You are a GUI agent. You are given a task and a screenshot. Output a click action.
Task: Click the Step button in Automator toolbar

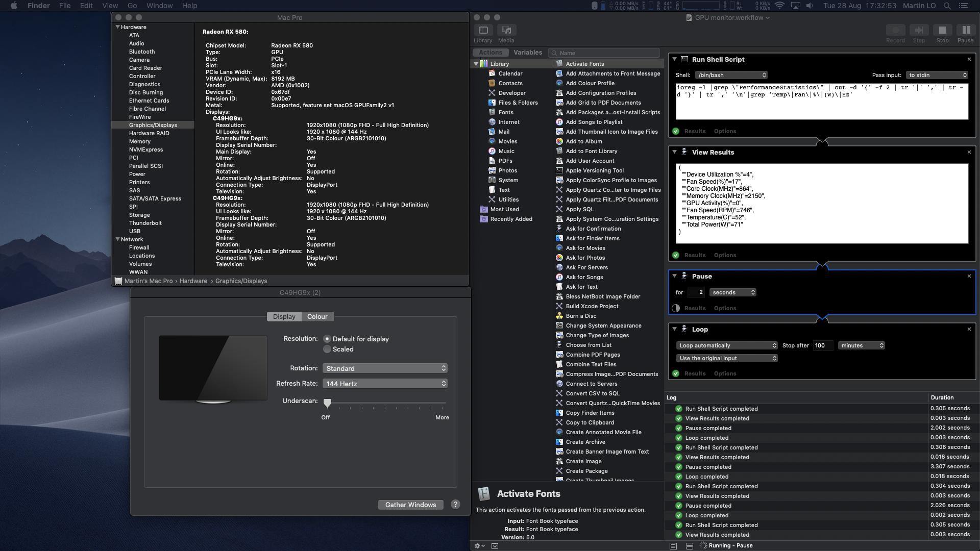click(919, 30)
